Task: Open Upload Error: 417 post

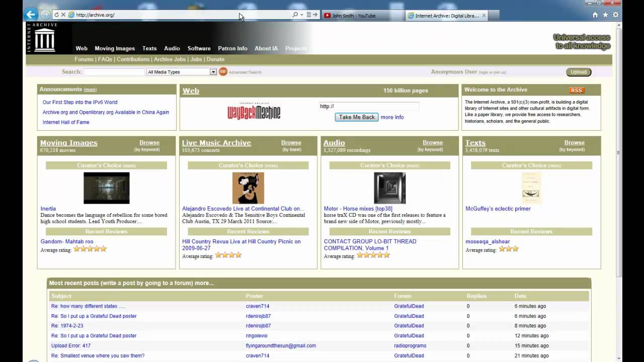Action: pyautogui.click(x=71, y=345)
